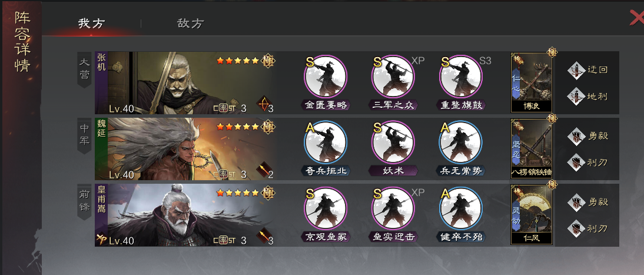This screenshot has height=275, width=644.
Task: Select the 三军之众 skill icon
Action: tap(393, 77)
